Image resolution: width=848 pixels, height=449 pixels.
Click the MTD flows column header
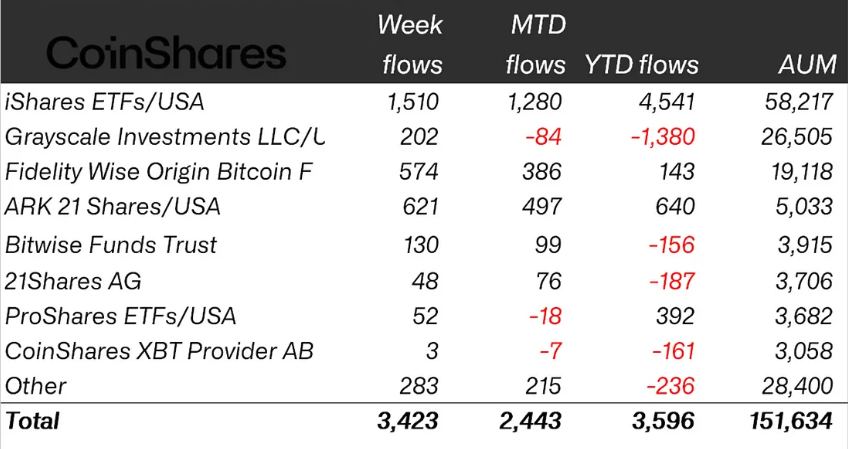pos(535,46)
